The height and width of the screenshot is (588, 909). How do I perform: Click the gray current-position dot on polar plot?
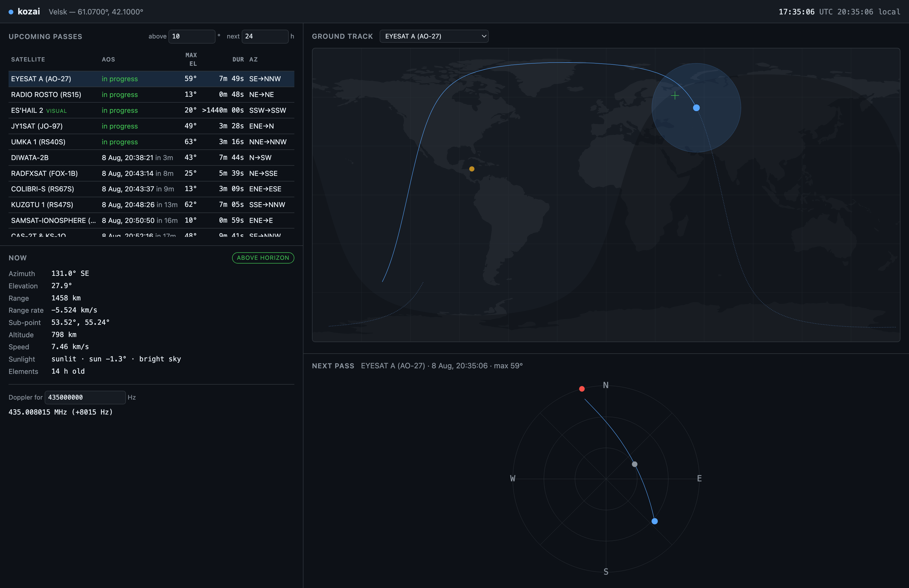pyautogui.click(x=634, y=464)
